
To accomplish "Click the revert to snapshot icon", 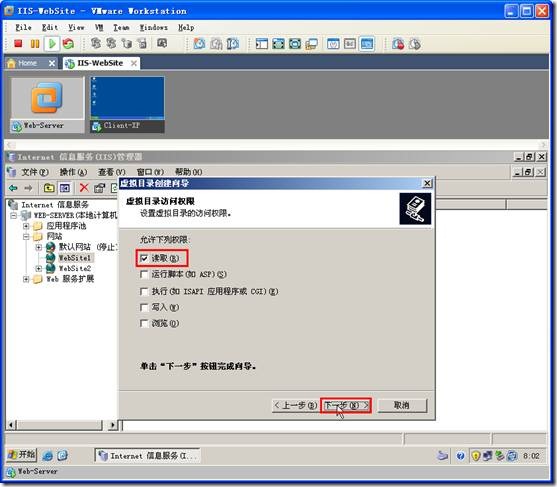I will pos(216,44).
